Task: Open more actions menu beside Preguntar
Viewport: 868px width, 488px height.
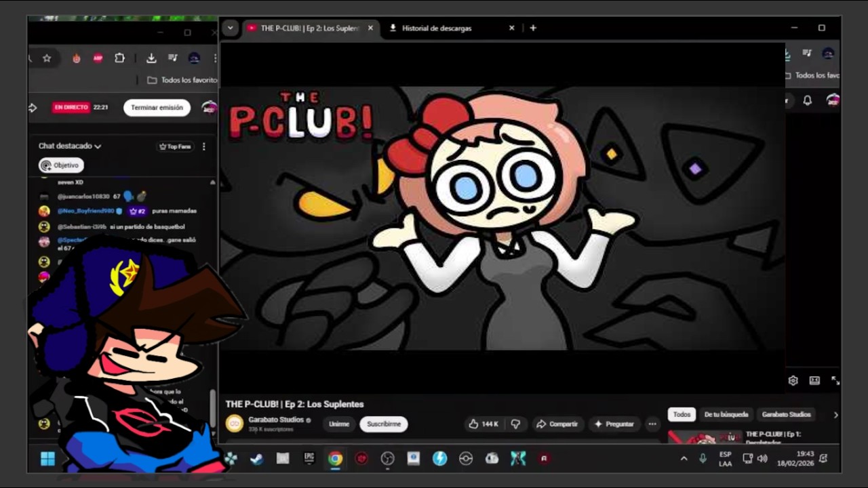Action: tap(652, 424)
